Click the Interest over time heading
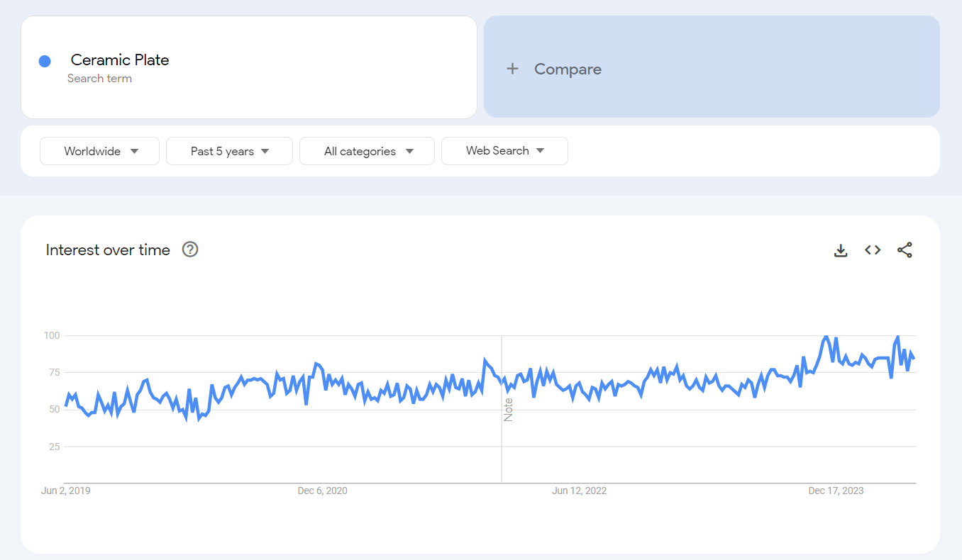 [x=108, y=250]
